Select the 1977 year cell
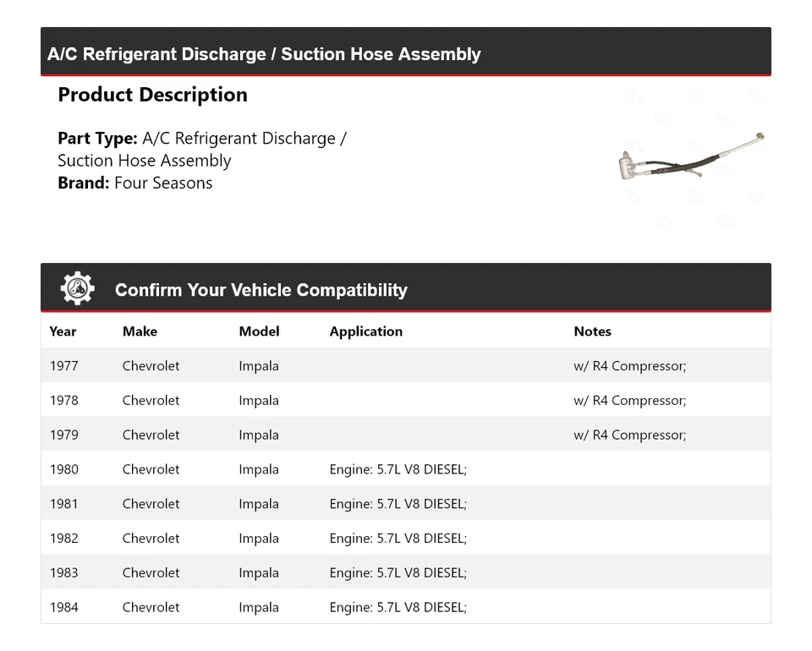 (x=63, y=366)
